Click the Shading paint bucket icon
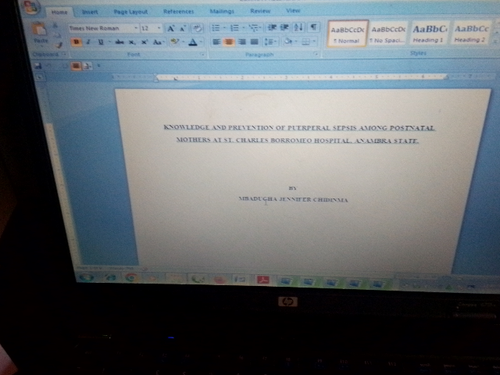500x375 pixels. 288,42
